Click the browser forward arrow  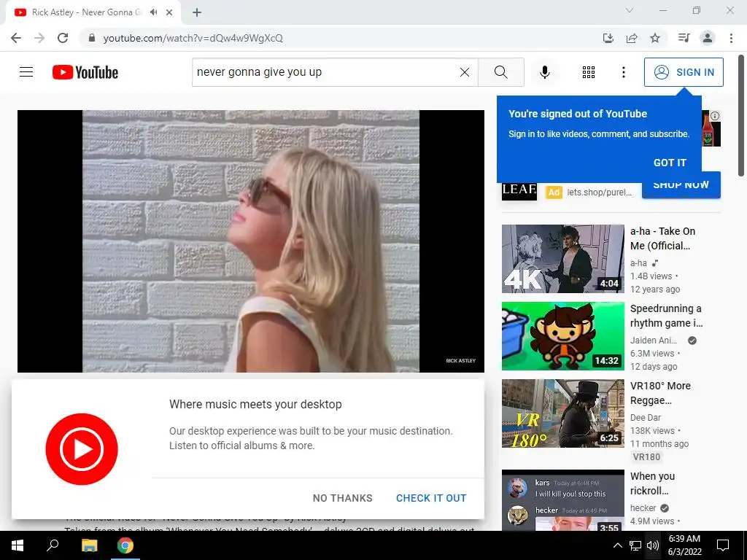[39, 38]
